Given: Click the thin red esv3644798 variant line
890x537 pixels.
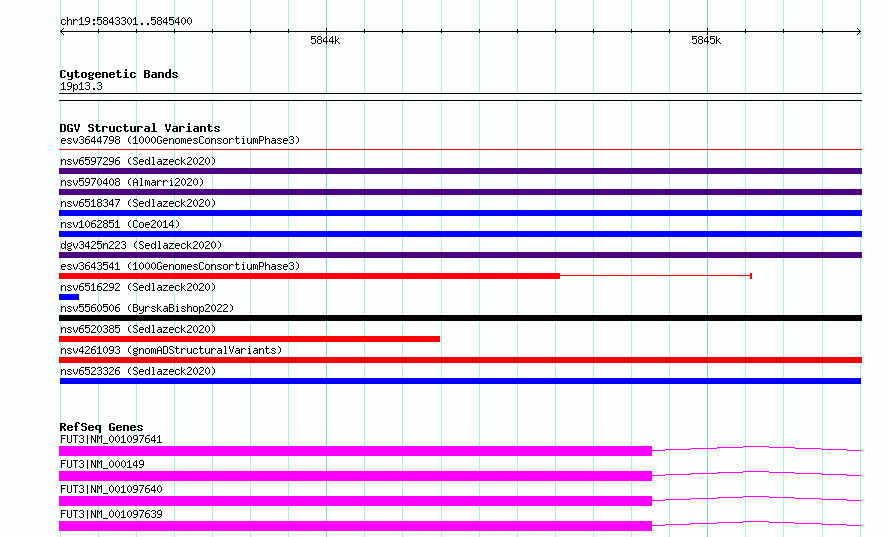Looking at the screenshot, I should coord(460,149).
